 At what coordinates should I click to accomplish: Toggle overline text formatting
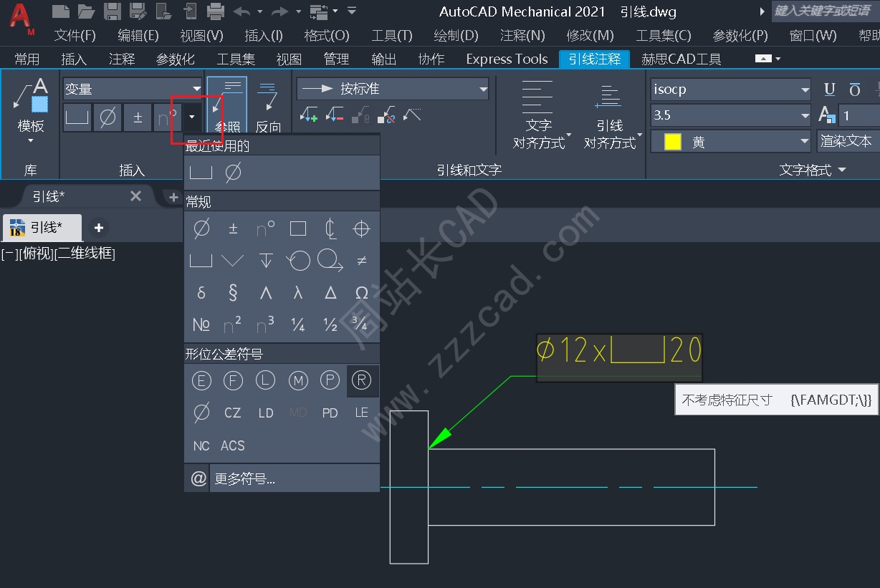tap(854, 90)
